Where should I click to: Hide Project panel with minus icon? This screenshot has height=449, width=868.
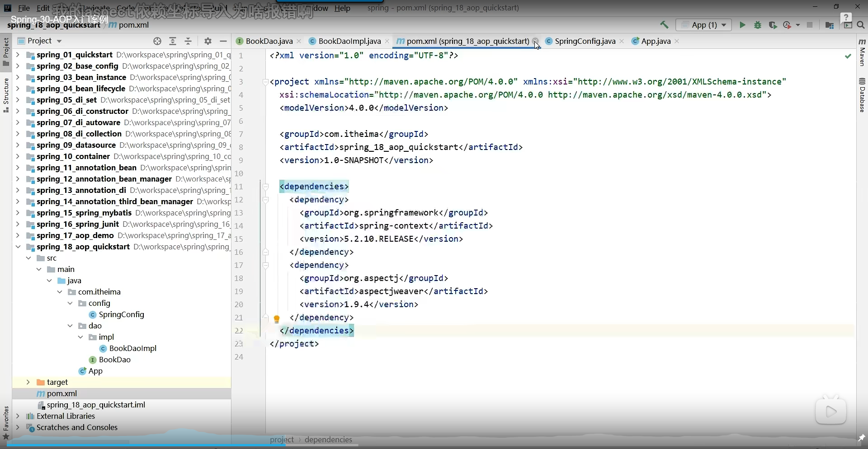coord(223,41)
